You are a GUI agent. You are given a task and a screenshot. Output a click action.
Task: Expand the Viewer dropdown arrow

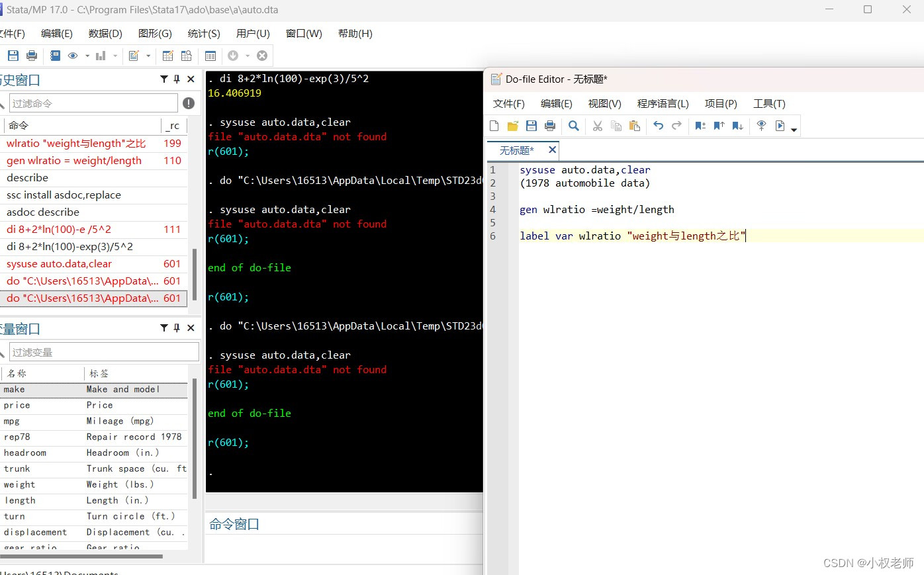pyautogui.click(x=87, y=56)
